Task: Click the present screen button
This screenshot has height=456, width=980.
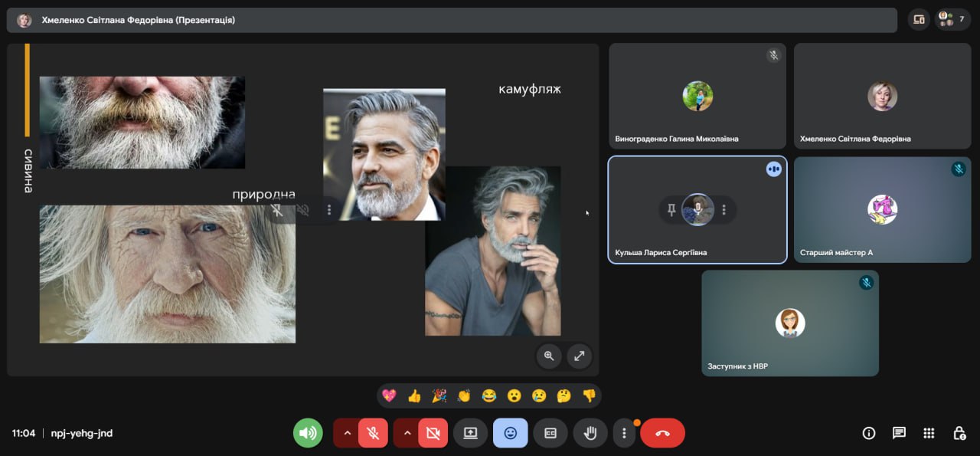Action: click(470, 433)
